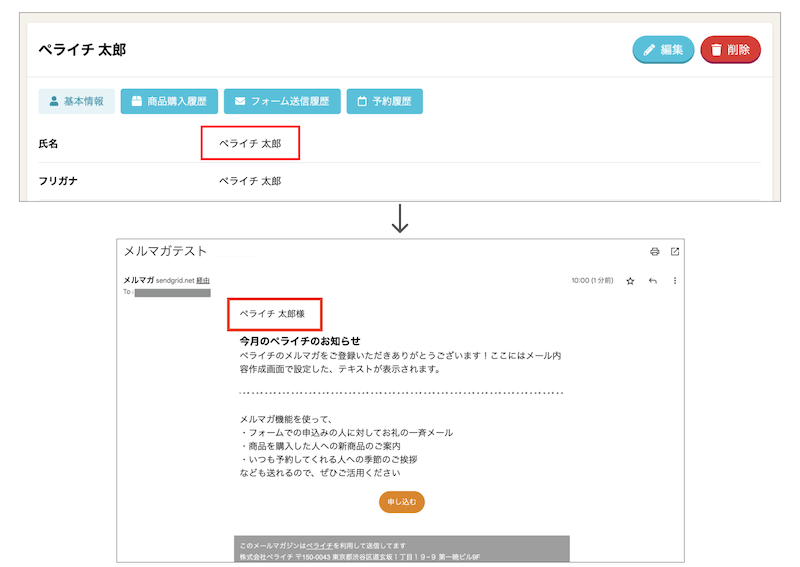
Task: Select the 予約履歴 tab
Action: click(384, 101)
